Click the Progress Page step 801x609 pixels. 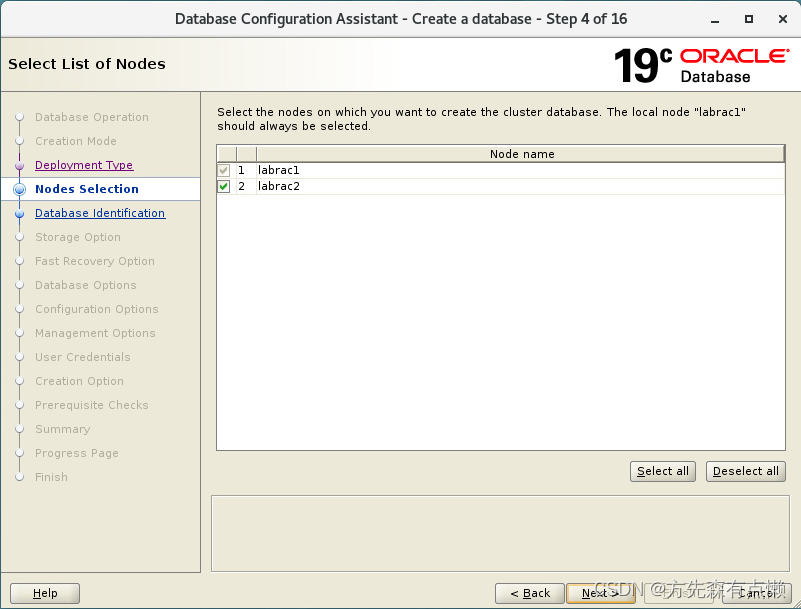[x=77, y=453]
